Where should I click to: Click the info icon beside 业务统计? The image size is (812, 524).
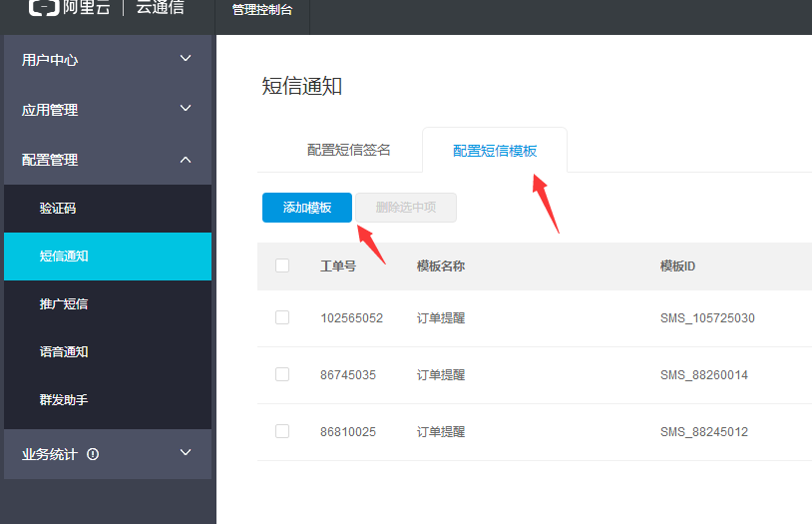tap(93, 454)
